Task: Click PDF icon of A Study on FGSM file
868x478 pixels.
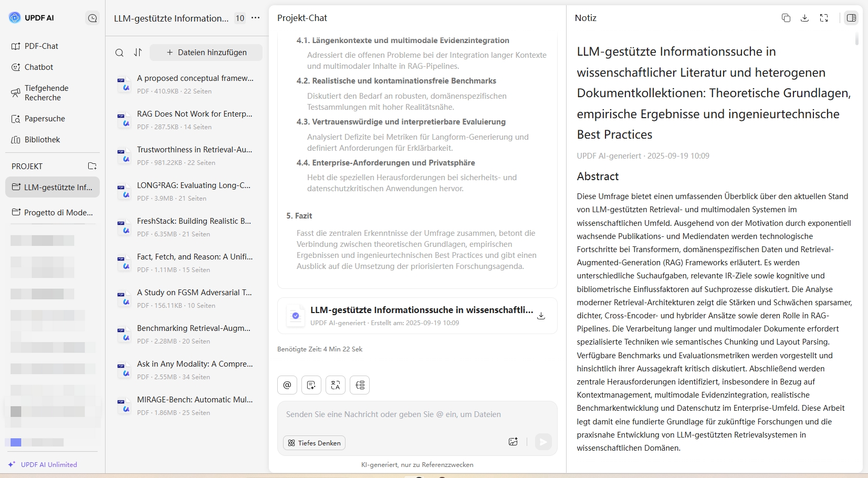Action: point(124,298)
